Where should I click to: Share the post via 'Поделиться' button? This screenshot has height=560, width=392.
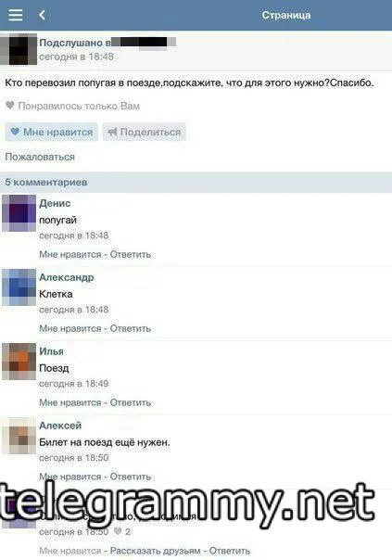pos(145,132)
